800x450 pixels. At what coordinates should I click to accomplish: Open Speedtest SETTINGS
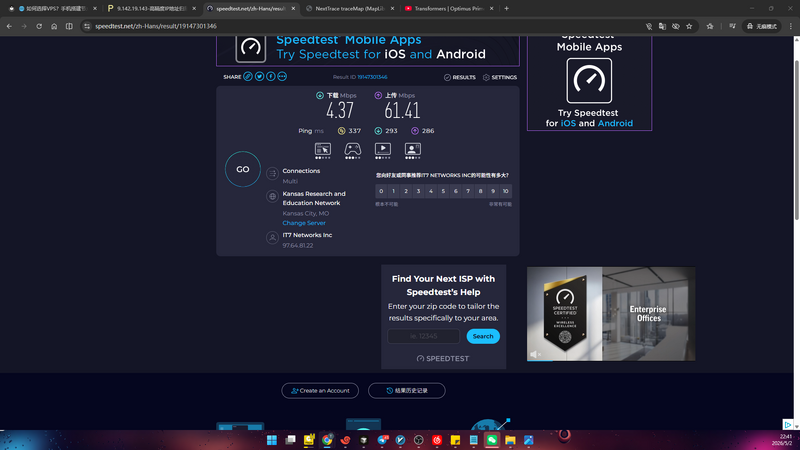(500, 78)
